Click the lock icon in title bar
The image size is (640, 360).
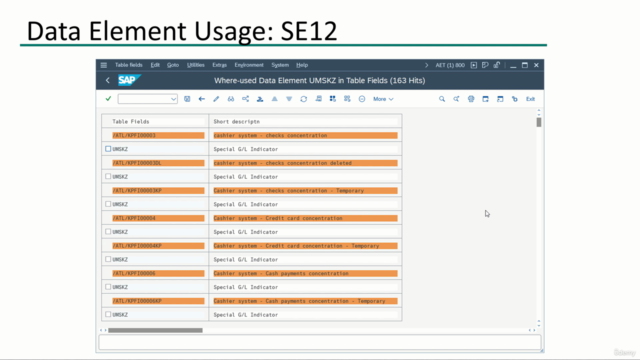tap(496, 65)
